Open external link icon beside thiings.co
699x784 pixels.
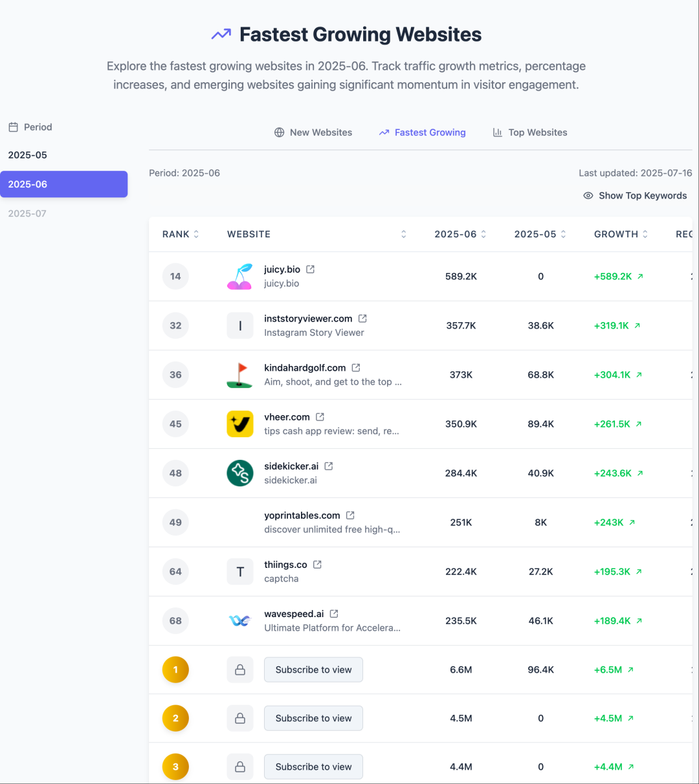[317, 564]
